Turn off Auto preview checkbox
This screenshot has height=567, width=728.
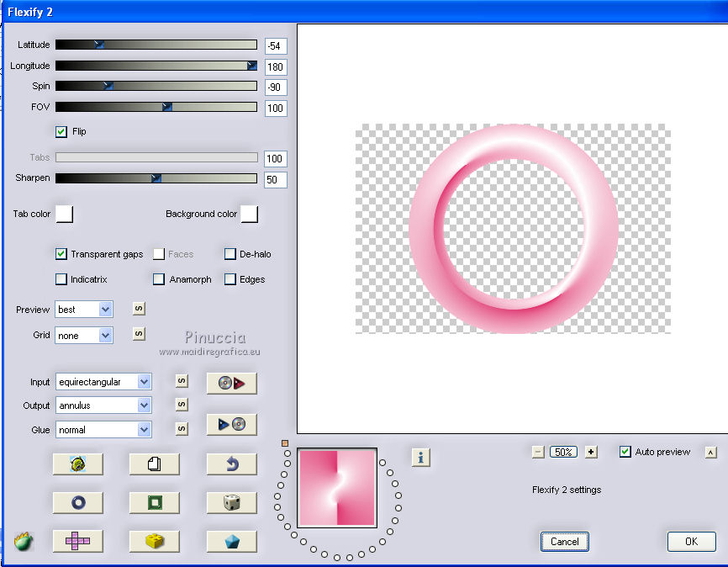coord(625,452)
